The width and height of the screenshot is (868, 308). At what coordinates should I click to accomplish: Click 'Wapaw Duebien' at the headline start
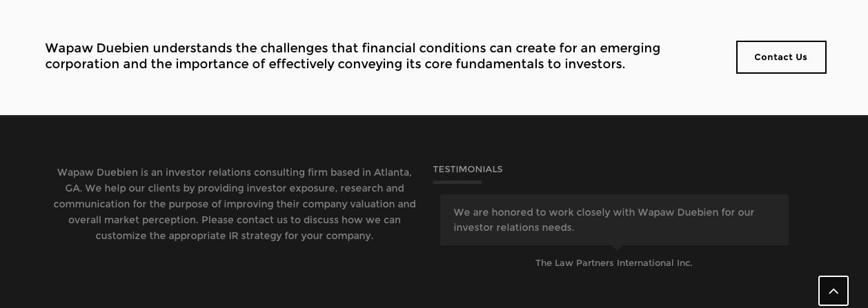click(97, 48)
